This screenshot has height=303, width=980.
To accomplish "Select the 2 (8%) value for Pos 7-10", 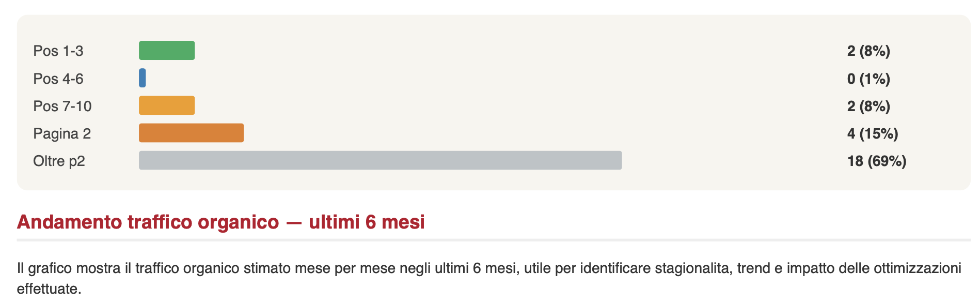I will point(868,106).
